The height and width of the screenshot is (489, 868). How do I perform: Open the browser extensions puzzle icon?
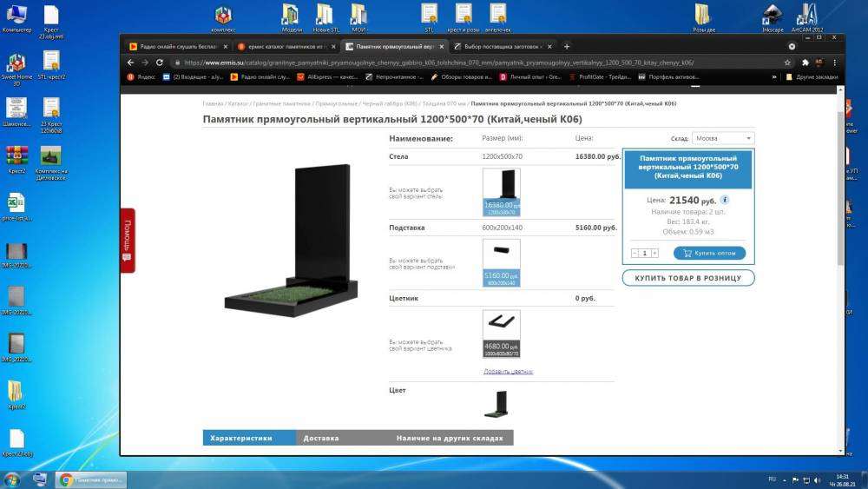(805, 63)
